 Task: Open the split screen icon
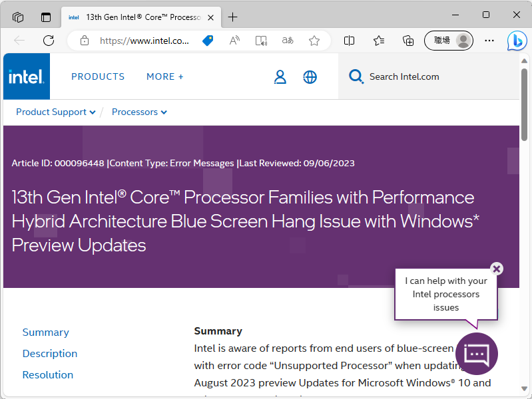click(x=349, y=41)
